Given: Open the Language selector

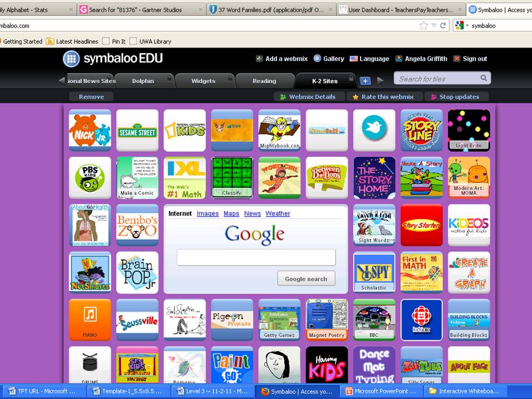Looking at the screenshot, I should [x=370, y=59].
